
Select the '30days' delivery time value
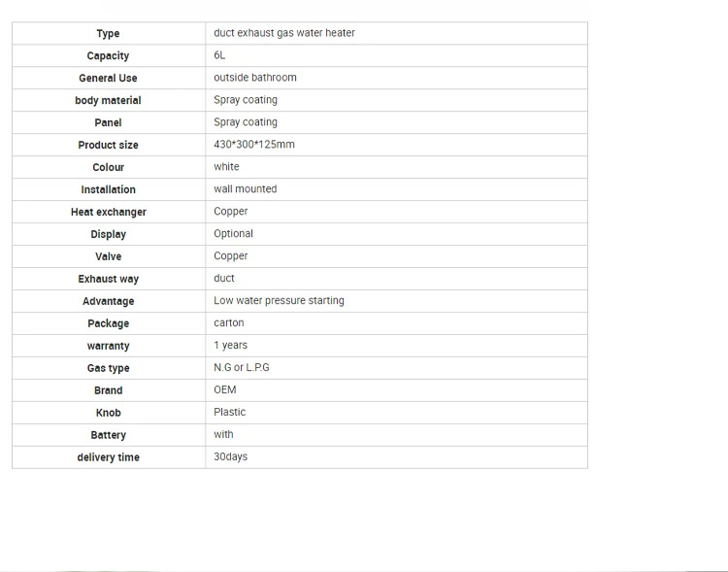pos(231,456)
